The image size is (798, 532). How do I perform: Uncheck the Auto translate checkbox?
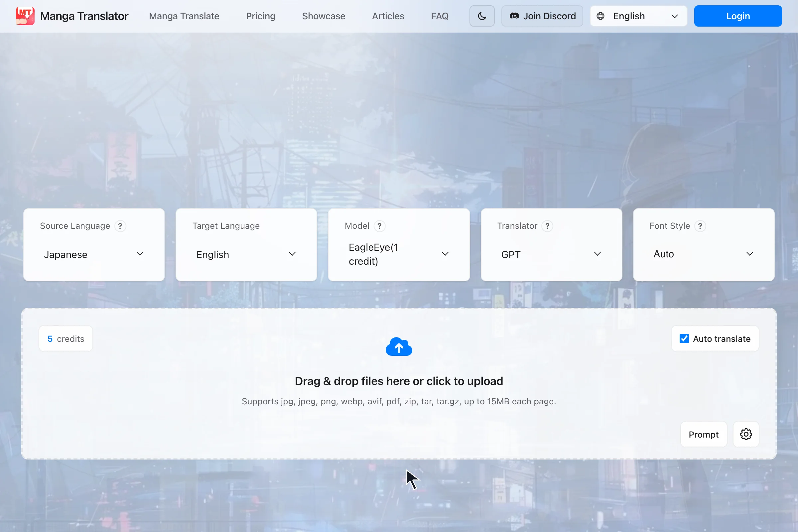pyautogui.click(x=684, y=338)
